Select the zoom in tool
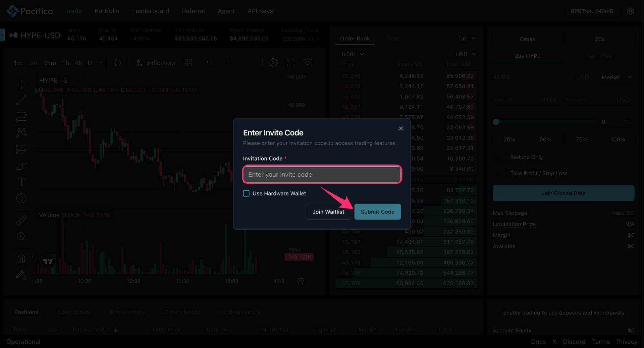The image size is (644, 348). [x=21, y=237]
